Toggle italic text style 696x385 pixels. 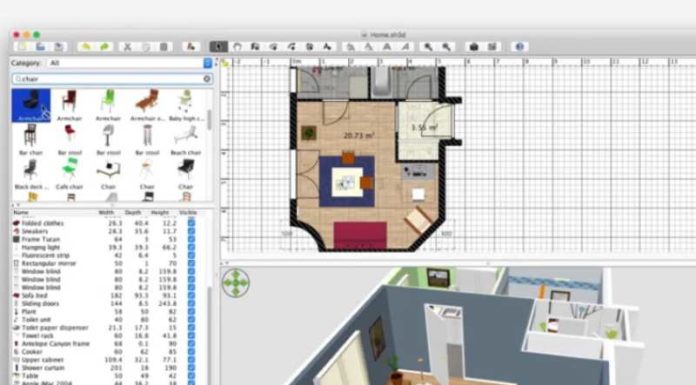tap(405, 47)
